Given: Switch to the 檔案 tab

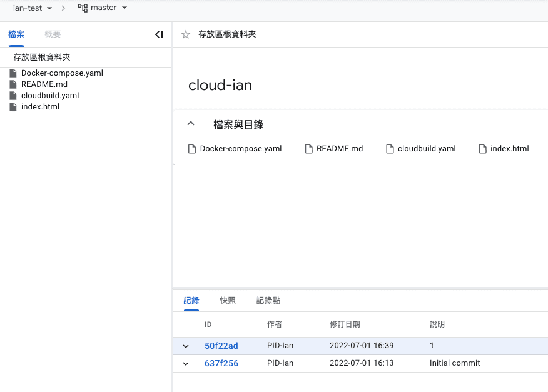Looking at the screenshot, I should pyautogui.click(x=16, y=34).
